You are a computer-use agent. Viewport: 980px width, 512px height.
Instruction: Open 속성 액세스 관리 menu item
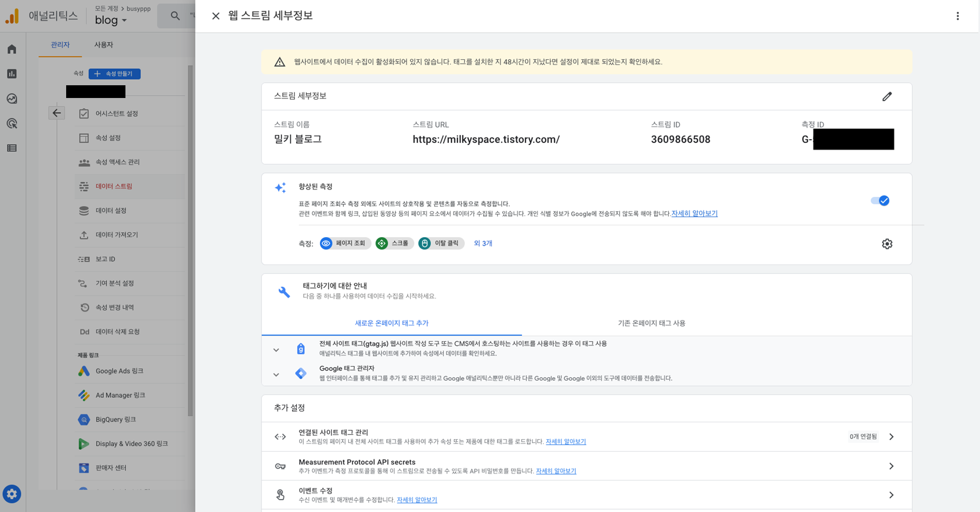click(x=130, y=162)
